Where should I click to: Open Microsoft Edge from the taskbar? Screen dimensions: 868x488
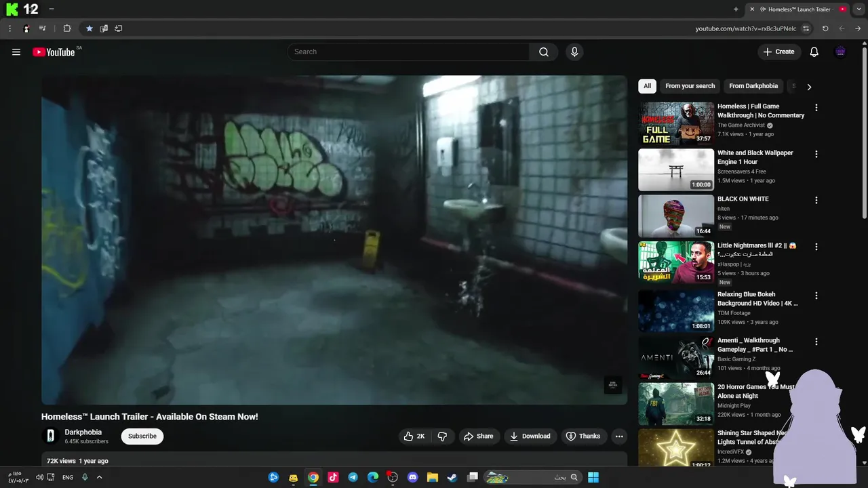pos(372,477)
